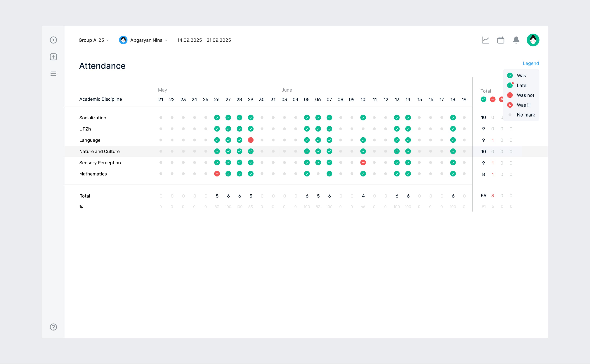Screen dimensions: 590x364
Task: Toggle Sensory Perception mark on June 10
Action: [363, 162]
